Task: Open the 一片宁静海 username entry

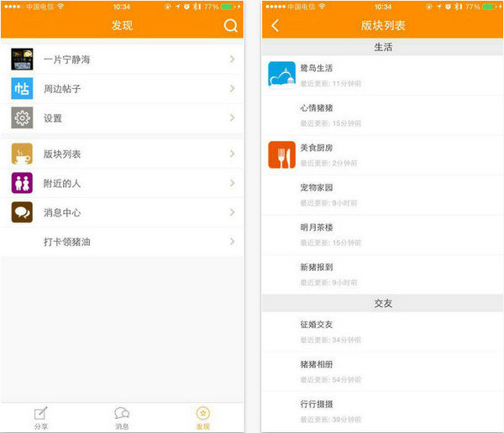Action: [x=67, y=60]
